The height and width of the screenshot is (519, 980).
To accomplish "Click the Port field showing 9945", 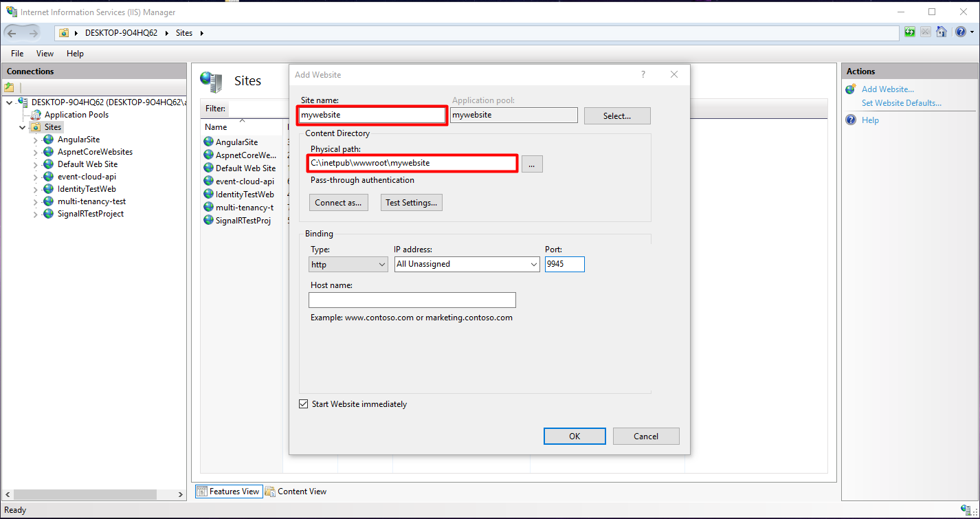I will click(565, 264).
